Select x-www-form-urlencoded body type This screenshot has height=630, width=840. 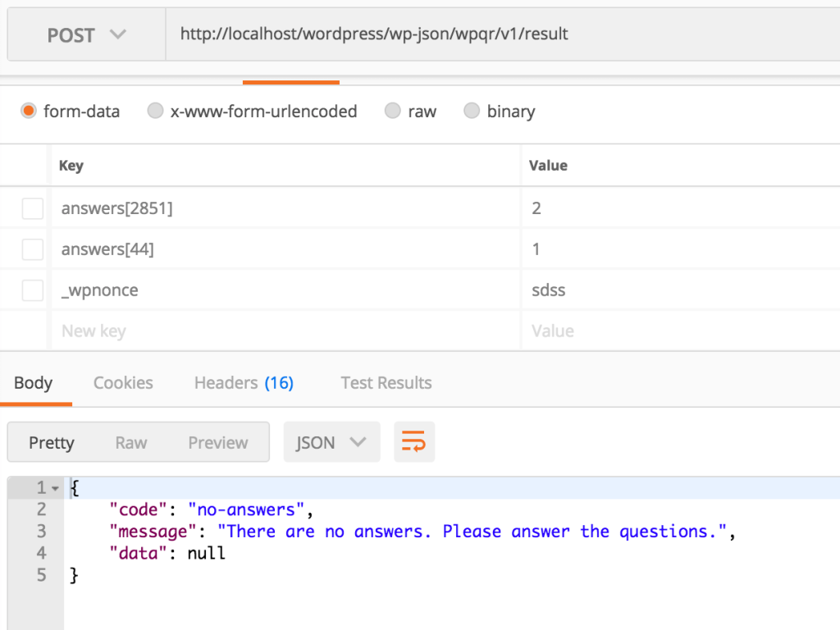click(155, 111)
